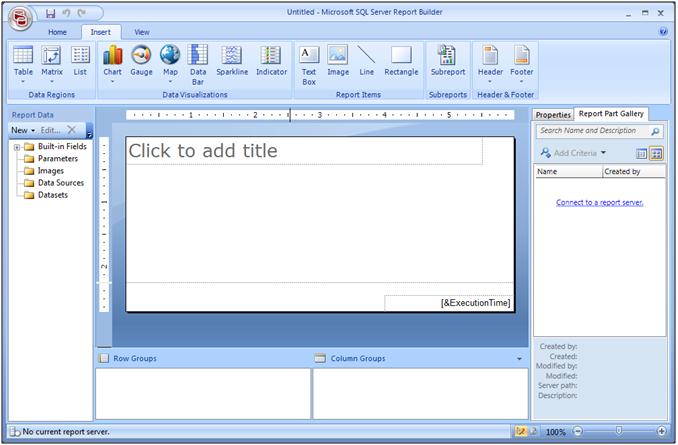The image size is (678, 445).
Task: Delete item with X in Report Data toolbar
Action: click(72, 130)
